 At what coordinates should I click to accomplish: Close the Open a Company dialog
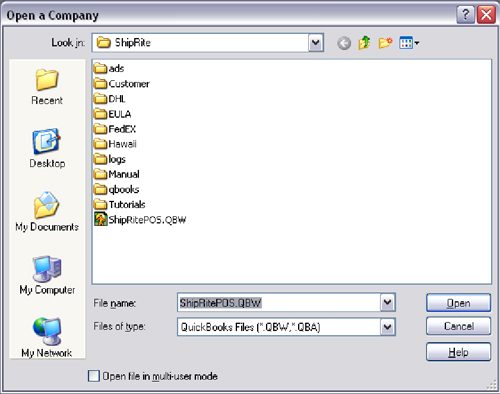click(x=486, y=15)
